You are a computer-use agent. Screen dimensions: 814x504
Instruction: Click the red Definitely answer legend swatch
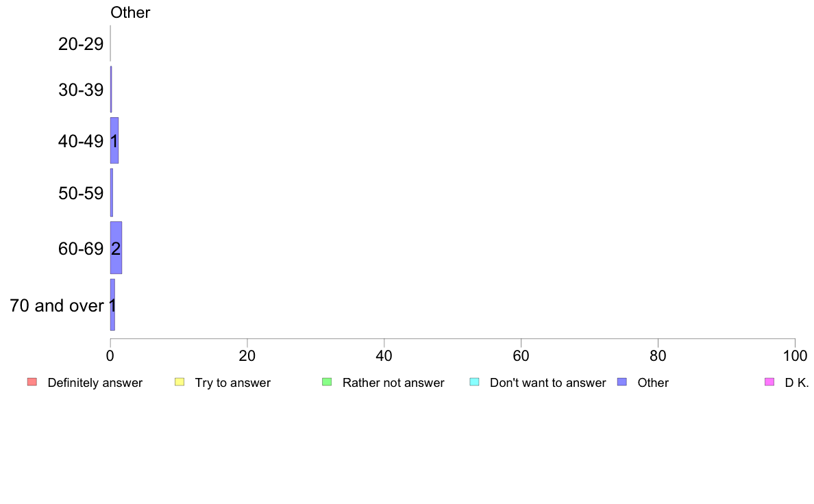32,381
